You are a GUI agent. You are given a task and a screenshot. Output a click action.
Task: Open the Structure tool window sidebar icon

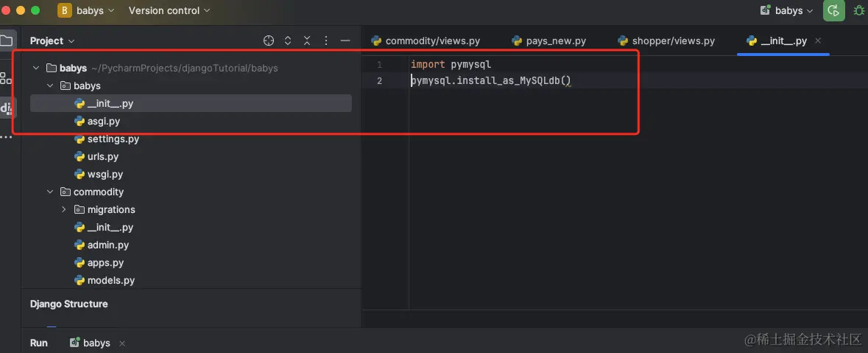coord(6,78)
